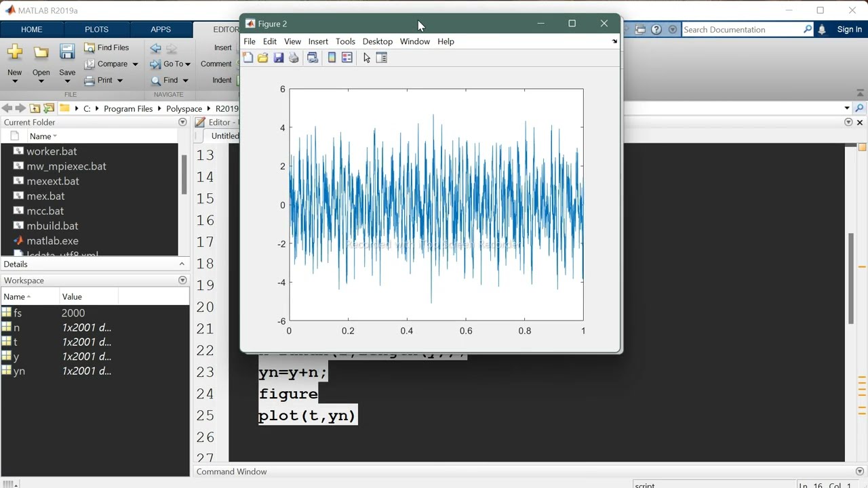The height and width of the screenshot is (488, 868).
Task: Switch to the PLOTS tab
Action: (x=96, y=29)
